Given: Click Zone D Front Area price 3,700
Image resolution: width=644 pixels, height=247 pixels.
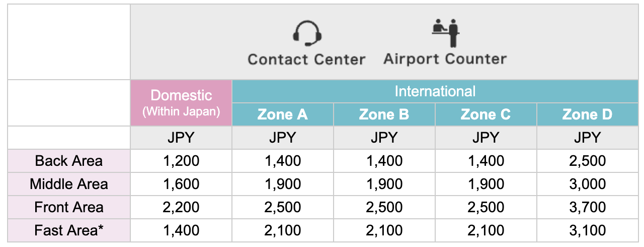Looking at the screenshot, I should [588, 207].
